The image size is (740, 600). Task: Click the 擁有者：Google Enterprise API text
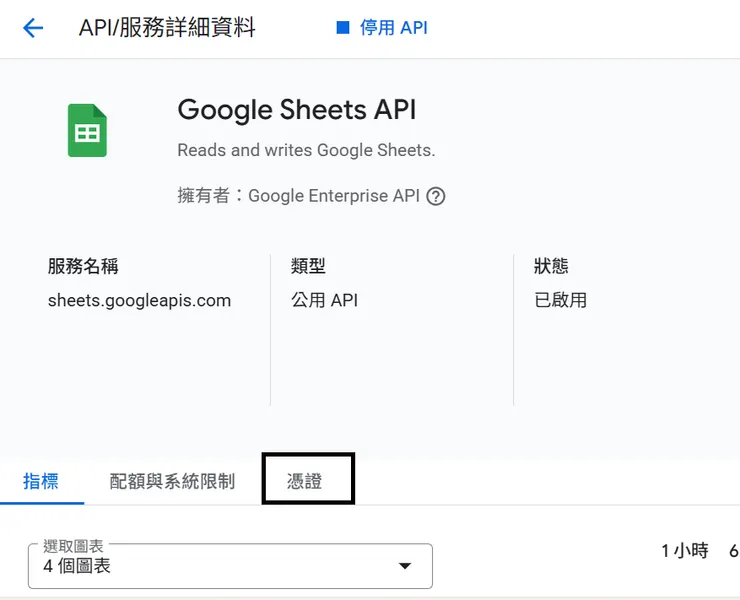(298, 195)
